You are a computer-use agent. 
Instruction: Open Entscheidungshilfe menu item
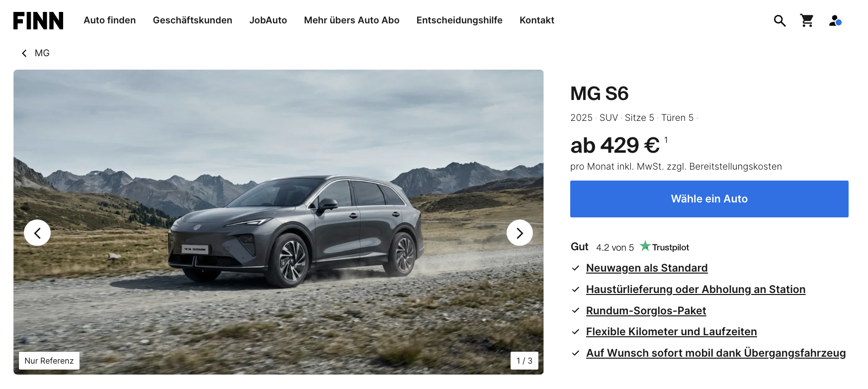click(459, 20)
